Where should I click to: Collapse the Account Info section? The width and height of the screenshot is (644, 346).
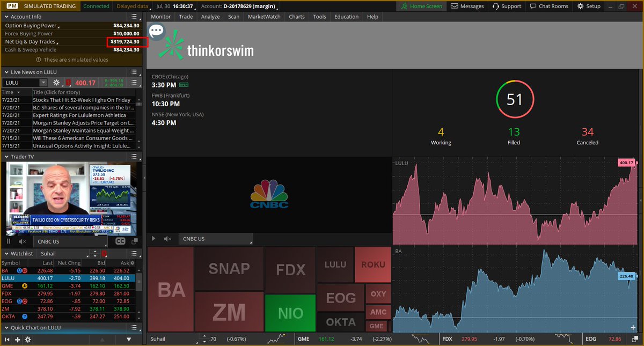click(x=6, y=17)
